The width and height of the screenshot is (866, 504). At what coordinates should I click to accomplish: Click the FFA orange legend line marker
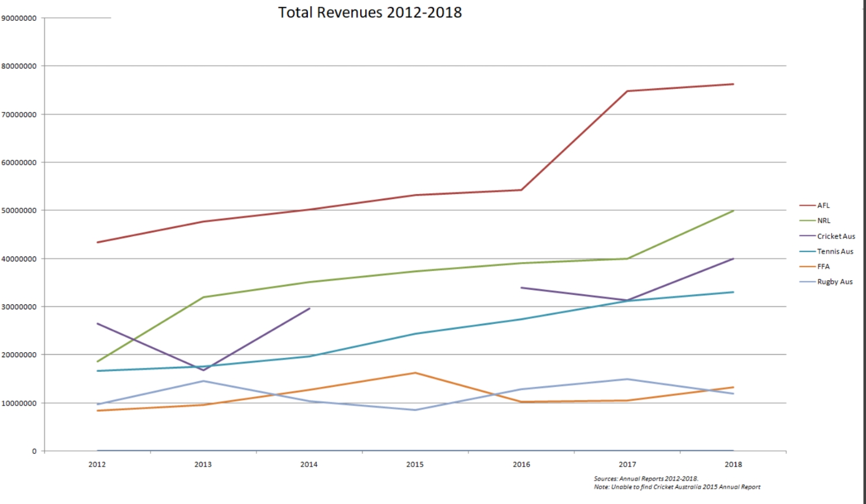(x=807, y=267)
